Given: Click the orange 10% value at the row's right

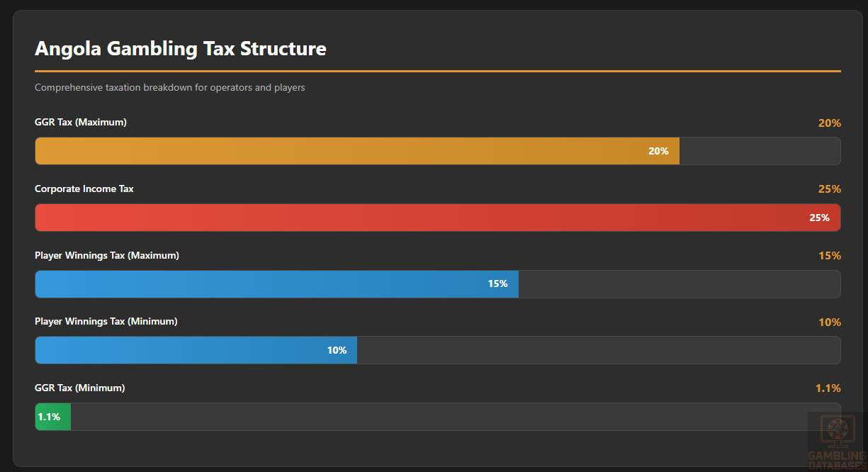Looking at the screenshot, I should 829,322.
